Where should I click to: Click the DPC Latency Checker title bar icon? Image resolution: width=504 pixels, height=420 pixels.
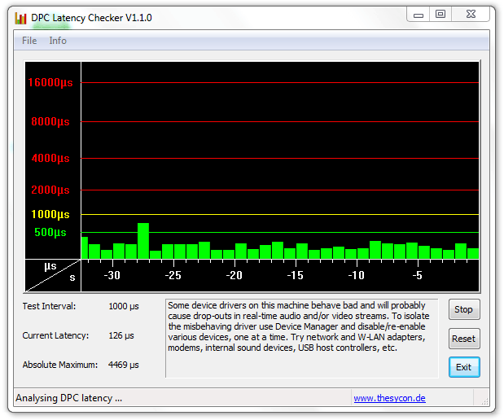tap(20, 19)
